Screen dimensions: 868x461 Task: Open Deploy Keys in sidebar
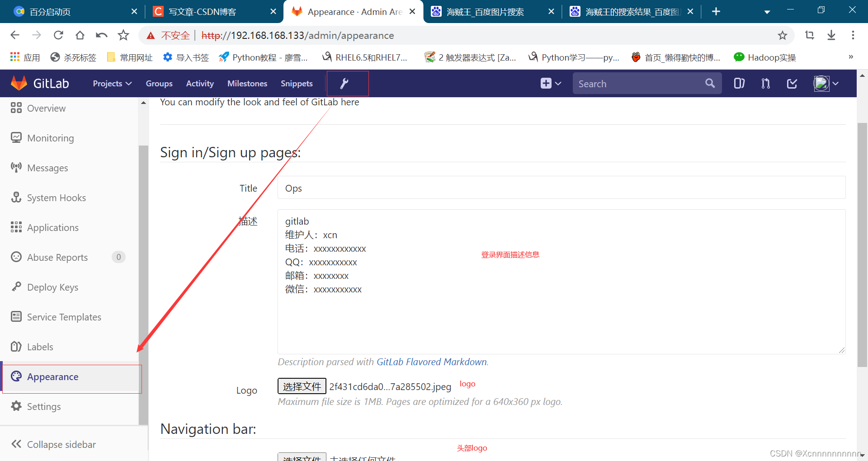click(x=44, y=287)
